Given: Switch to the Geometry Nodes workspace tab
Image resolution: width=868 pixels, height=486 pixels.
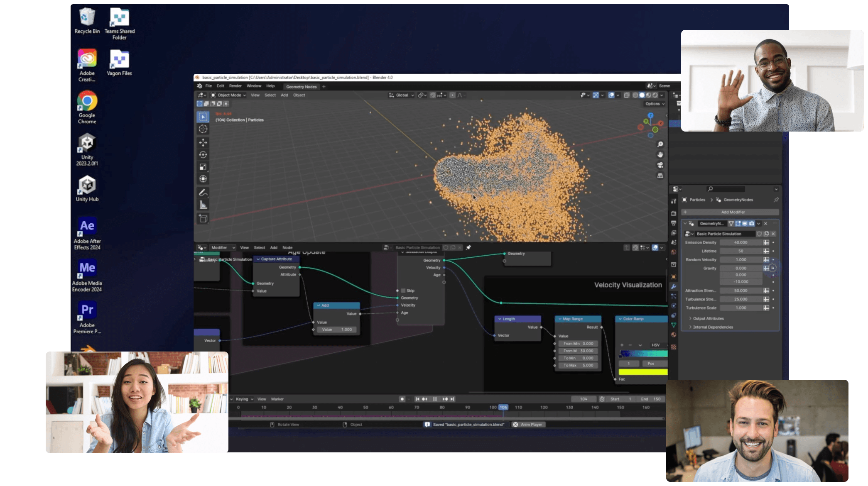Looking at the screenshot, I should click(301, 86).
